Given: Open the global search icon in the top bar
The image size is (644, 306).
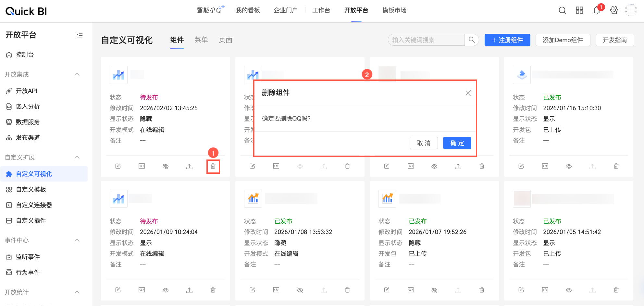Looking at the screenshot, I should (562, 10).
